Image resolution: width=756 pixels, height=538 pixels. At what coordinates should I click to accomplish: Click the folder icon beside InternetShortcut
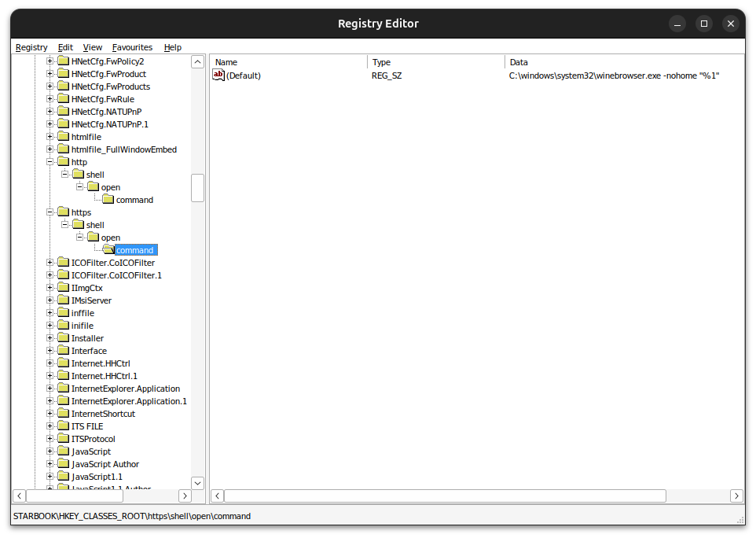click(x=63, y=414)
